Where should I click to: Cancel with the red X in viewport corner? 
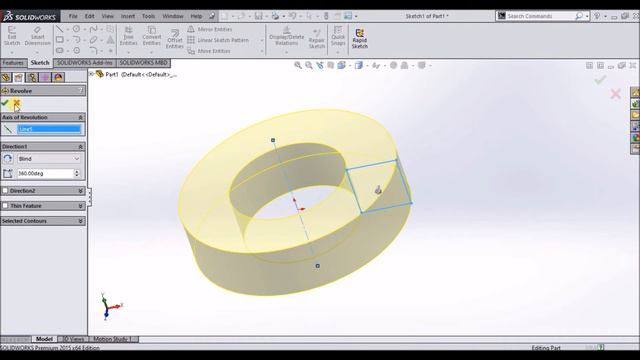coord(616,94)
